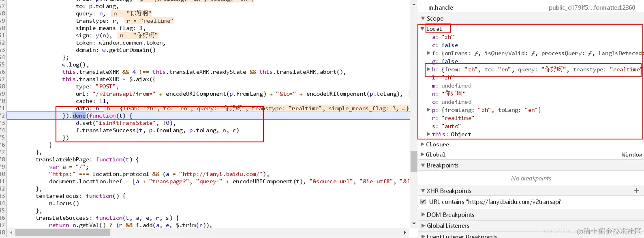The height and width of the screenshot is (238, 644).
Task: Expand the f object in Local scope
Action: pos(428,53)
